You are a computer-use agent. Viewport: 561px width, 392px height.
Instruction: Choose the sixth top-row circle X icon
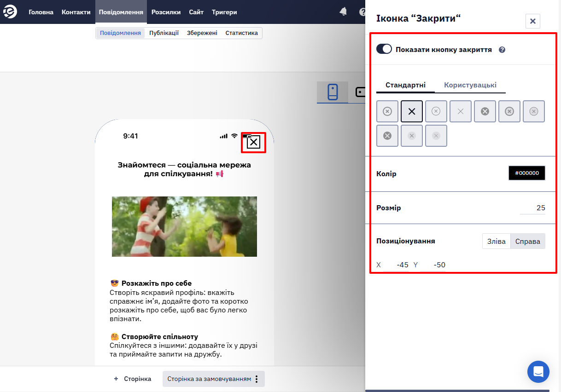point(509,111)
